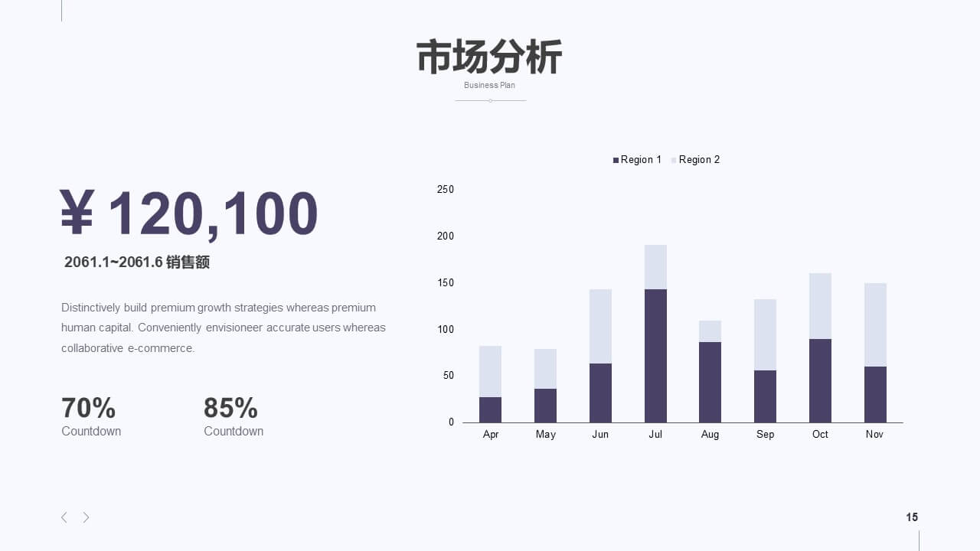Select the dark Apr bar segment
Screen dimensions: 980x551
point(490,409)
